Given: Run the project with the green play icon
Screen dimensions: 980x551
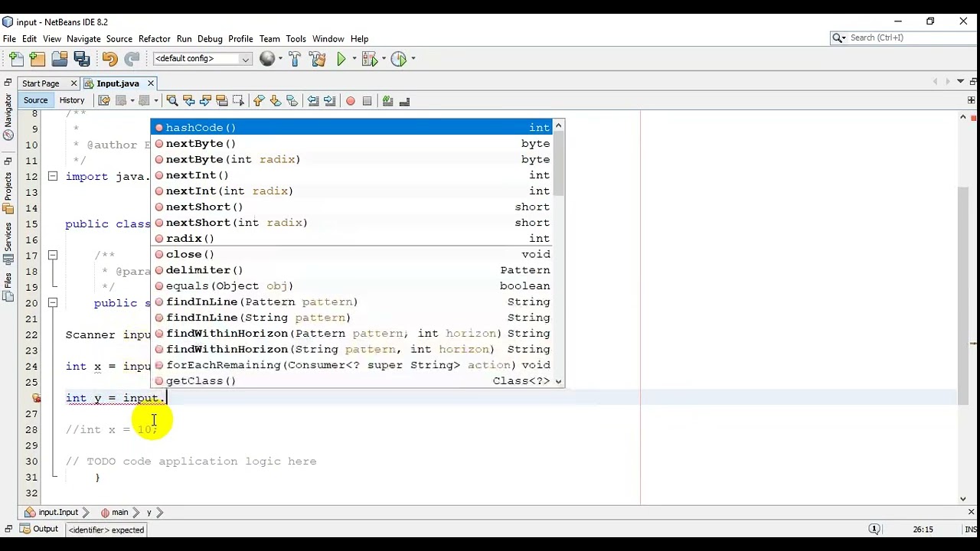Looking at the screenshot, I should click(x=341, y=59).
